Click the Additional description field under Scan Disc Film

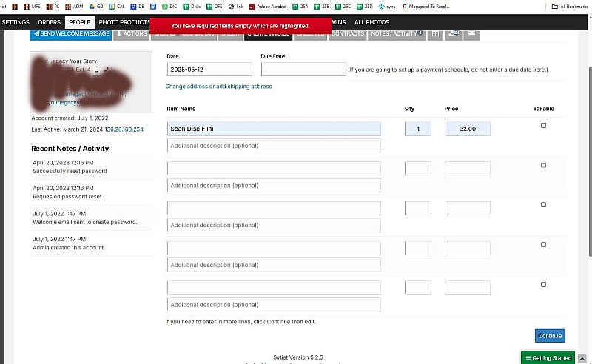point(274,146)
